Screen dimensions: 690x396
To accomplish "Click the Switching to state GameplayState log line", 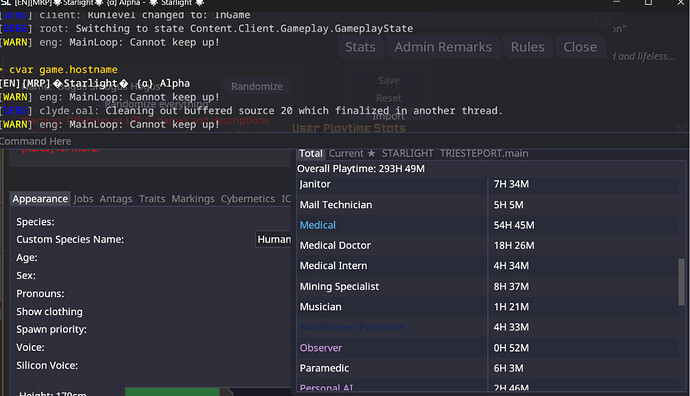I will [x=207, y=29].
